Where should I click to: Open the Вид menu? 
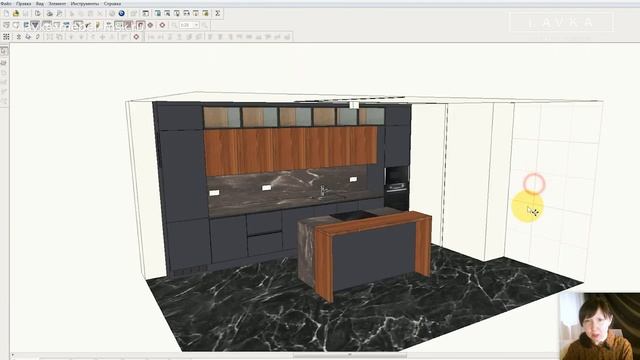point(40,3)
